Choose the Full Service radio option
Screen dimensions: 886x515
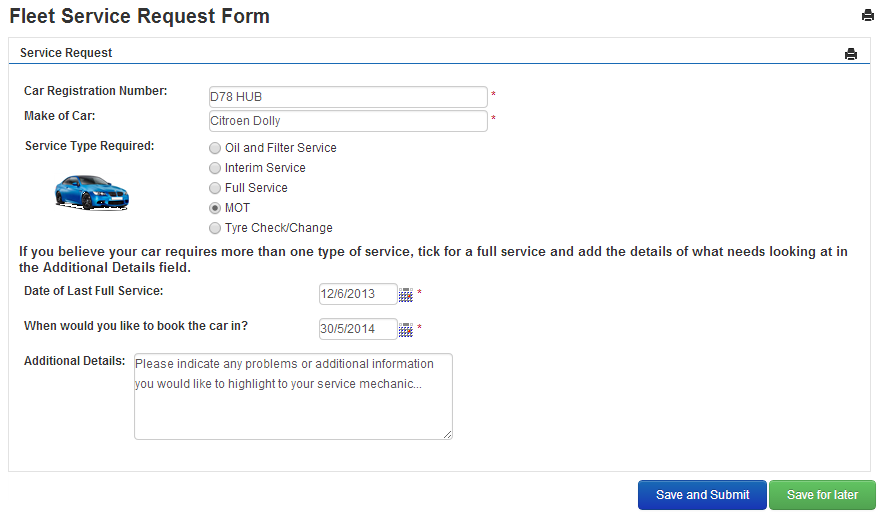(215, 188)
